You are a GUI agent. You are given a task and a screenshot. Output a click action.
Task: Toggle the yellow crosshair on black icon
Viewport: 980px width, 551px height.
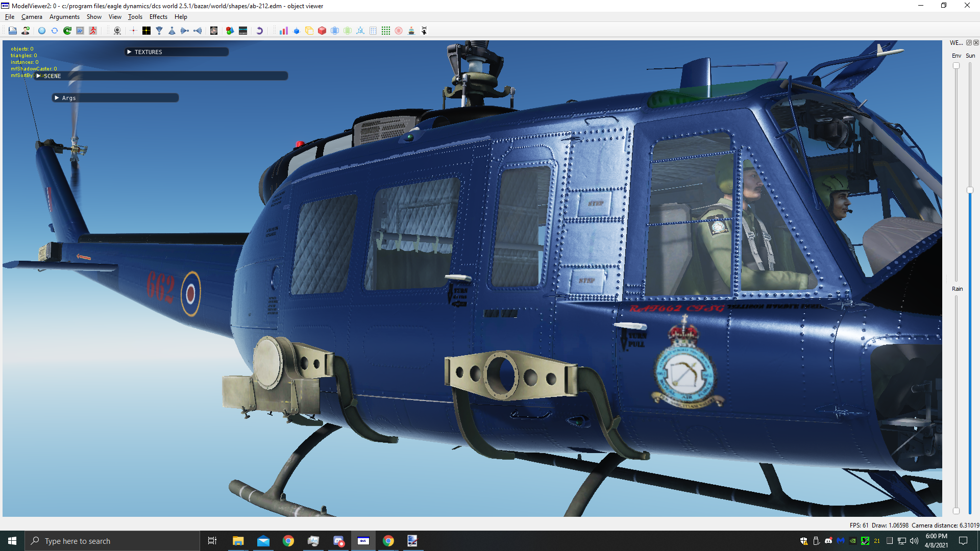pyautogui.click(x=146, y=31)
